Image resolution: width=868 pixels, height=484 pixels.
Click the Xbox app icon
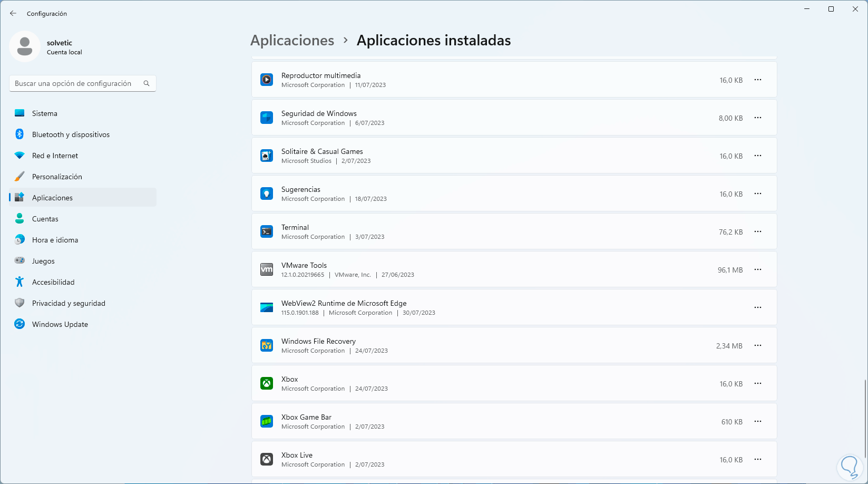pos(267,383)
